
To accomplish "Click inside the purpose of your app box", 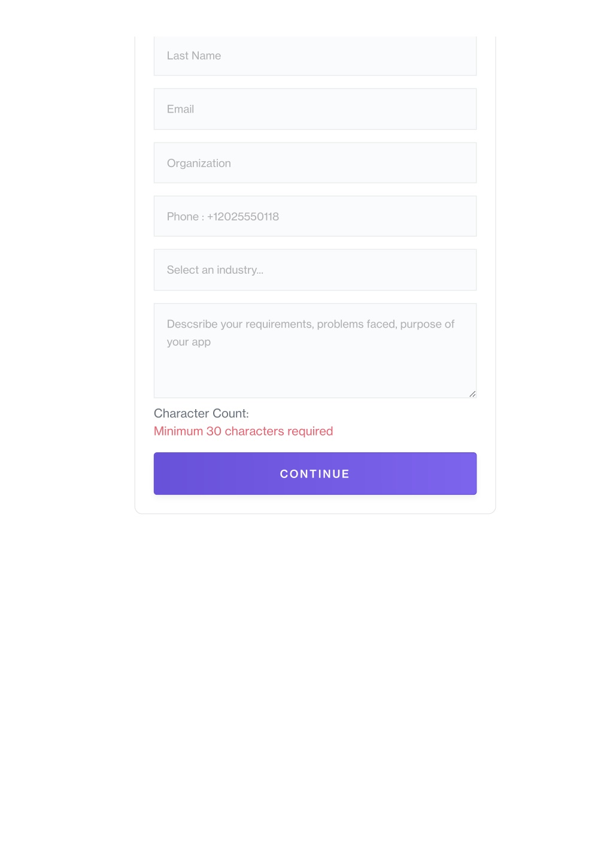I will pyautogui.click(x=315, y=350).
